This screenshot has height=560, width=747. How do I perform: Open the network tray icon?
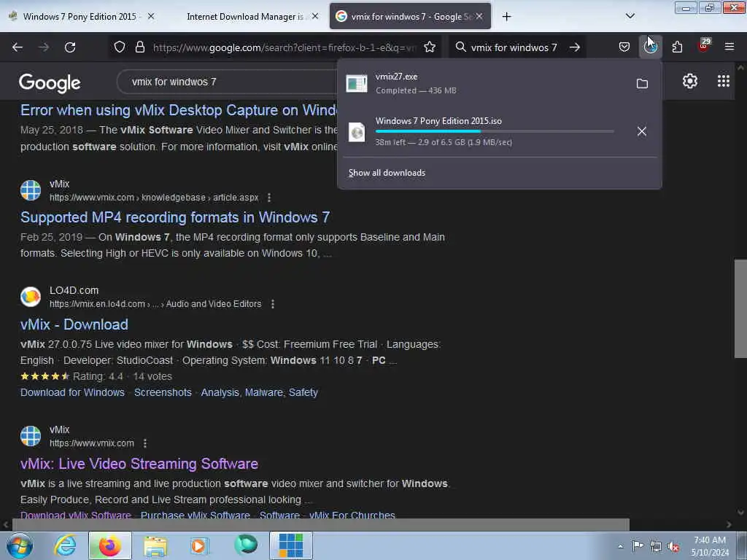[x=656, y=546]
